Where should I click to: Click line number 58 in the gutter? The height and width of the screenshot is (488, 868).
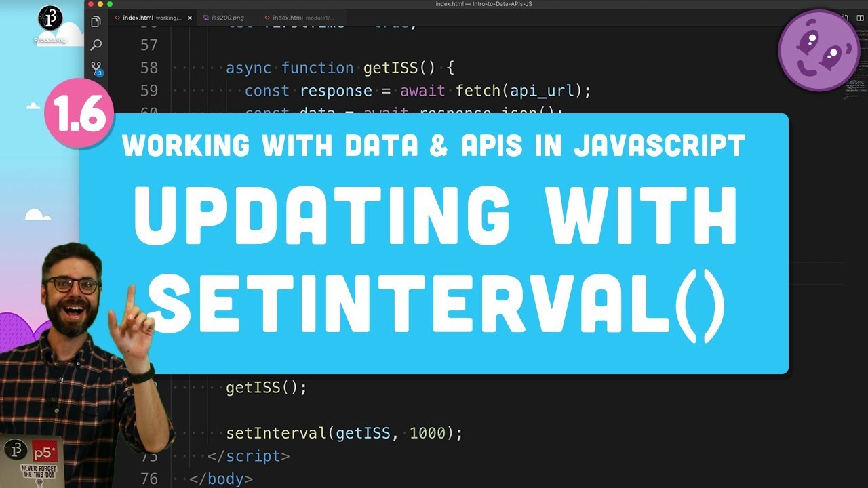149,68
